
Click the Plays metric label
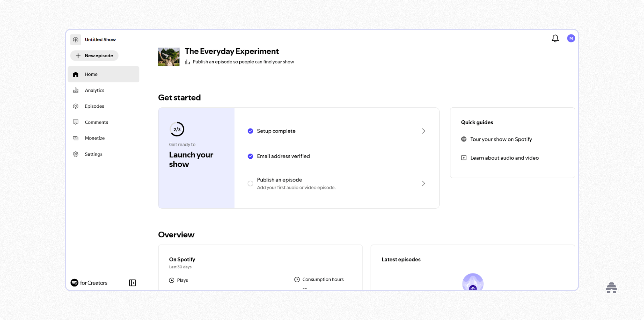tap(182, 280)
